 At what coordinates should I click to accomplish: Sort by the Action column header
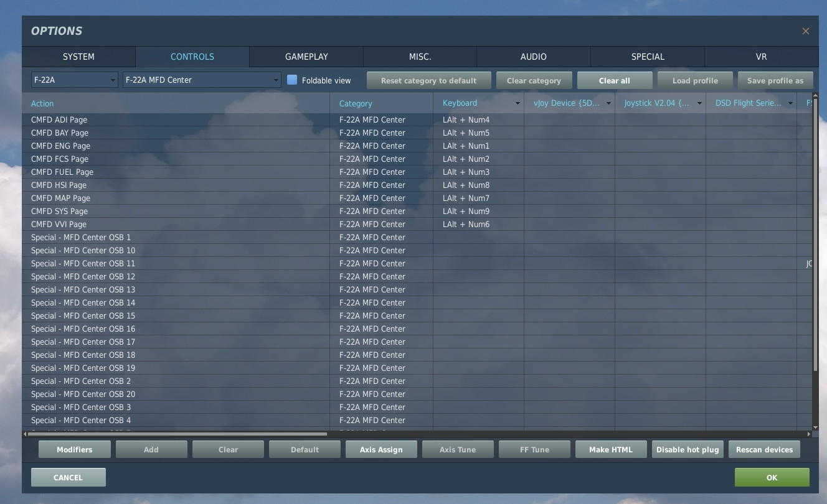coord(176,103)
